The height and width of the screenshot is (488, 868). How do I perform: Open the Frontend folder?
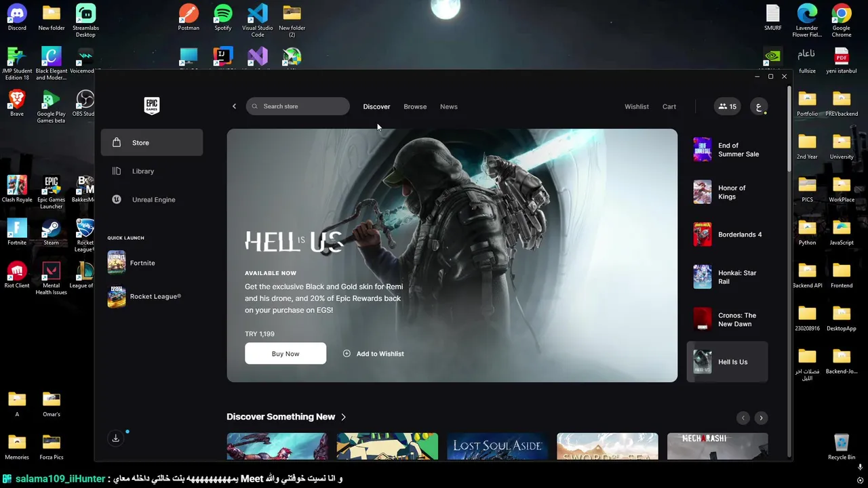pos(842,274)
